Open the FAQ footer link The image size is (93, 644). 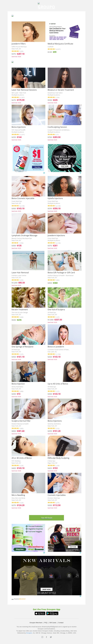pyautogui.click(x=46, y=623)
